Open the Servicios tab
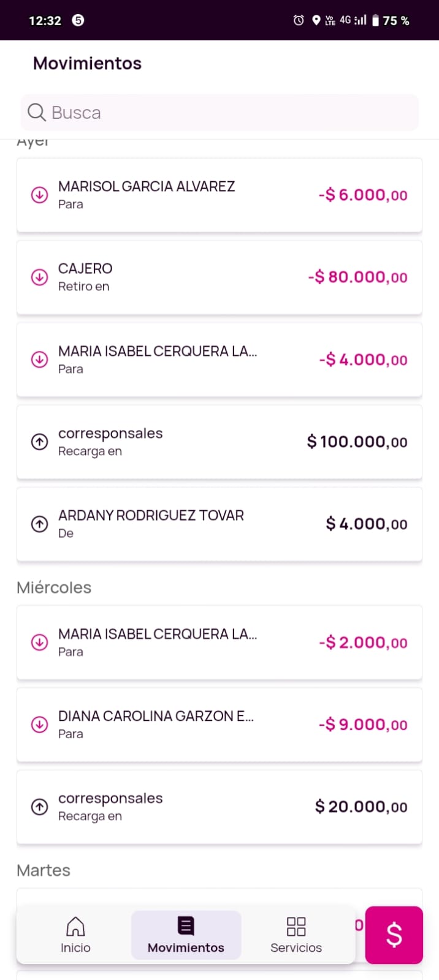Screen dimensions: 439x980 (296, 935)
